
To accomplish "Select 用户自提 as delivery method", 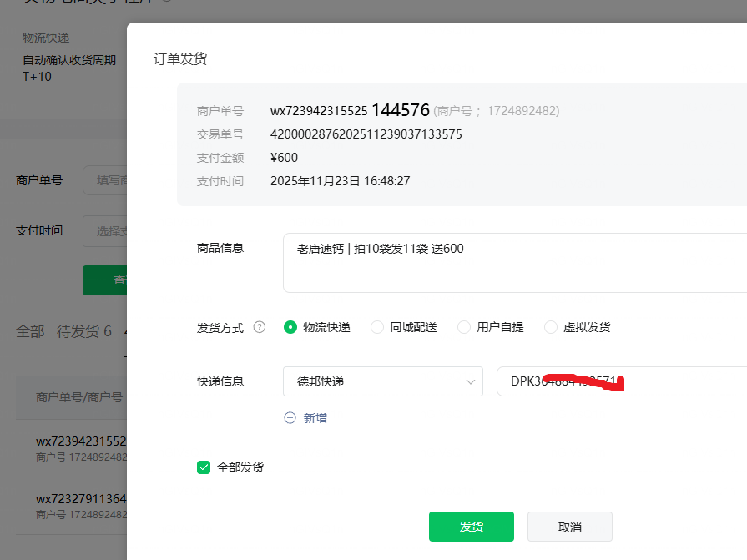I will (x=464, y=328).
